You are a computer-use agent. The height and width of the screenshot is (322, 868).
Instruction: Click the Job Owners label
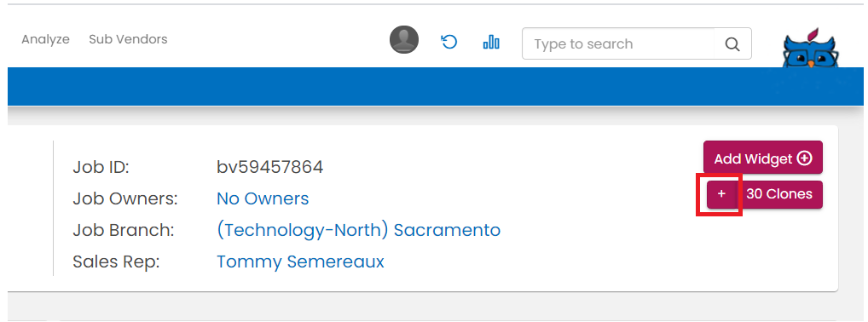coord(125,198)
